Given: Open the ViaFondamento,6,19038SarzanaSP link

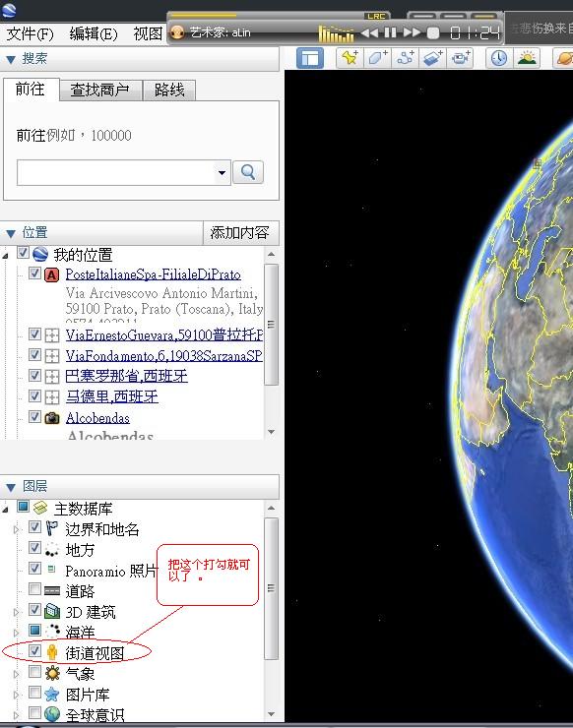Looking at the screenshot, I should tap(163, 356).
